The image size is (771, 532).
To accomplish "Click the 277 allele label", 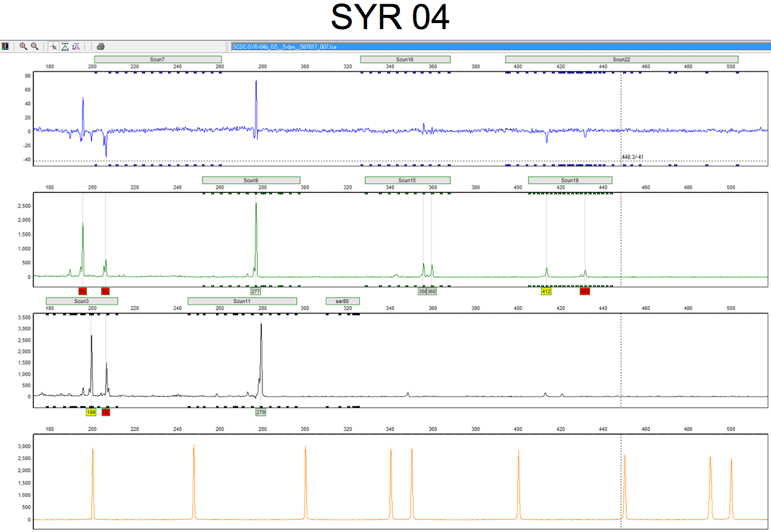I will 256,292.
